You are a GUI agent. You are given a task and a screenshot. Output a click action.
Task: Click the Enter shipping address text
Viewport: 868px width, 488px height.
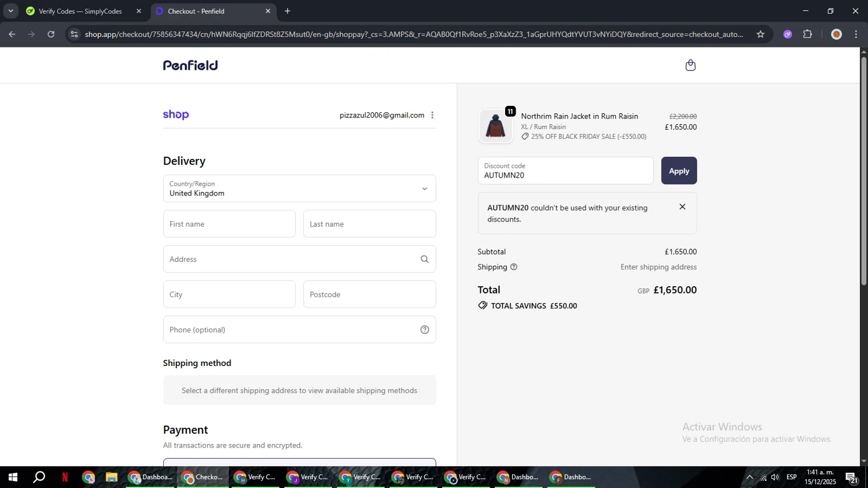click(x=659, y=267)
